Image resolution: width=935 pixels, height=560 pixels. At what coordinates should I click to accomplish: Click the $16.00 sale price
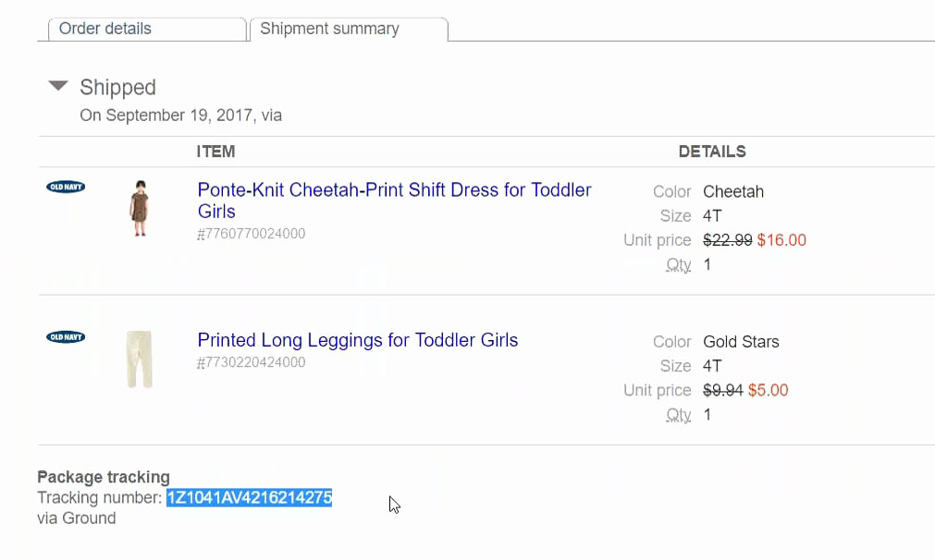tap(781, 240)
